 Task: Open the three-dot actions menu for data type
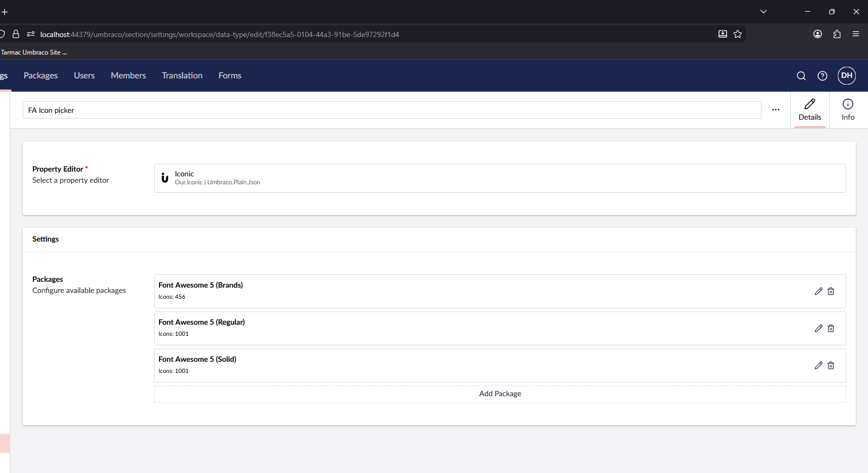(775, 110)
